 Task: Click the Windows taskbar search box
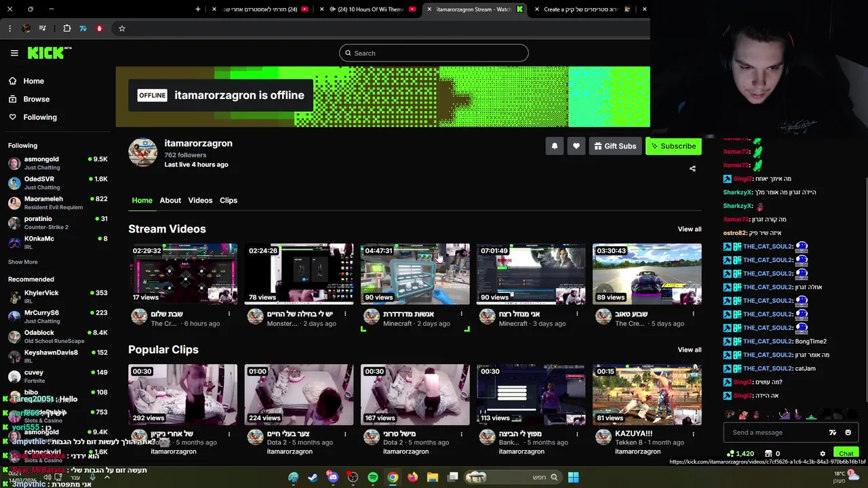pyautogui.click(x=513, y=477)
